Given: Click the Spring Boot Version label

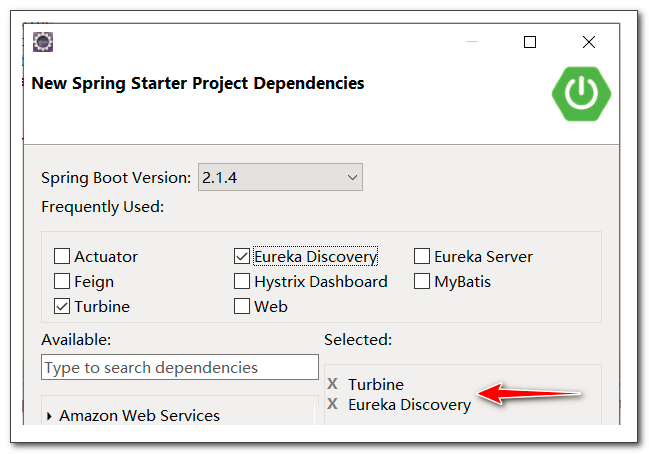Looking at the screenshot, I should 116,178.
